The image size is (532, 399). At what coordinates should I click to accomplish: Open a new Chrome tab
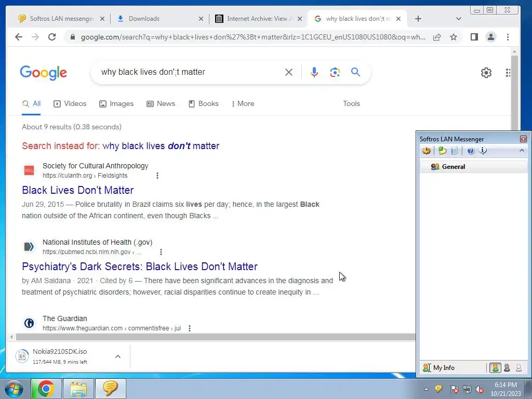(x=418, y=19)
